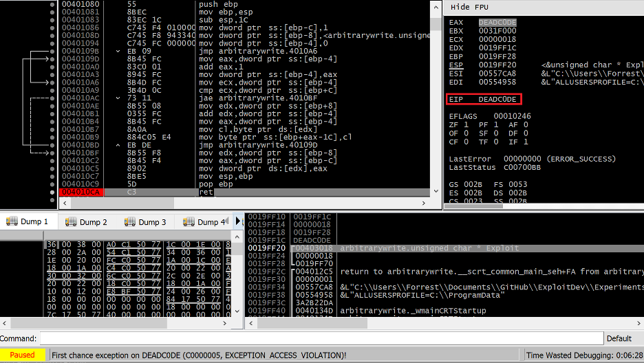The image size is (644, 363).
Task: Click the Paused status label
Action: (x=22, y=355)
